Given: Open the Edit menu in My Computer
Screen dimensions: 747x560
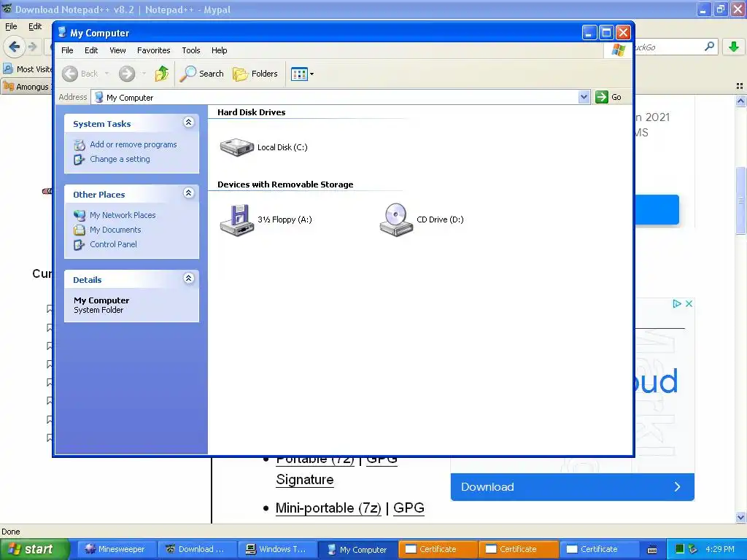Looking at the screenshot, I should (91, 50).
